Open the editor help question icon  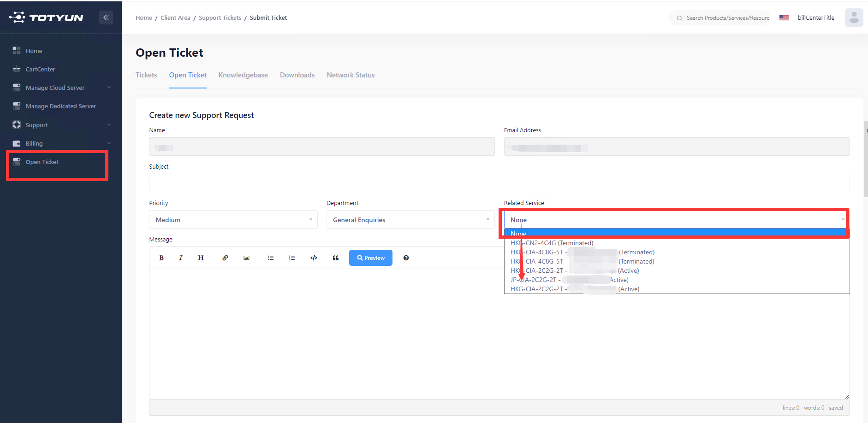[x=406, y=258]
